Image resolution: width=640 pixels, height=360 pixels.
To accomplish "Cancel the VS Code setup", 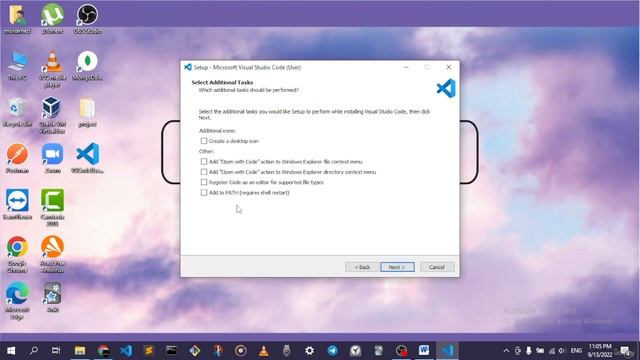I will [x=437, y=267].
